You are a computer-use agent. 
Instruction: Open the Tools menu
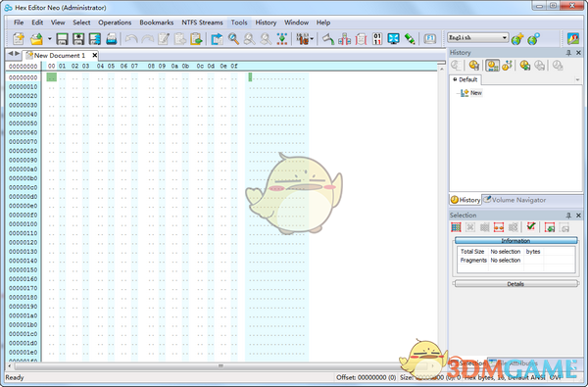[239, 23]
